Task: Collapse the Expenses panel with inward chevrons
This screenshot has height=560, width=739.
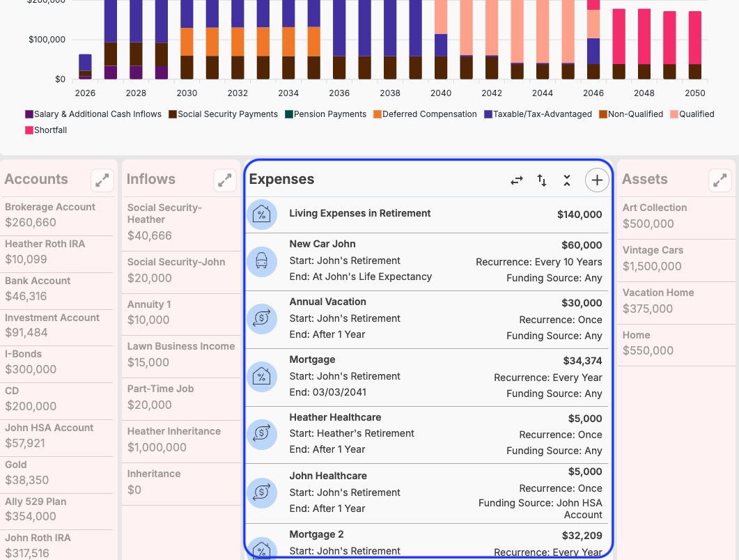Action: (567, 180)
